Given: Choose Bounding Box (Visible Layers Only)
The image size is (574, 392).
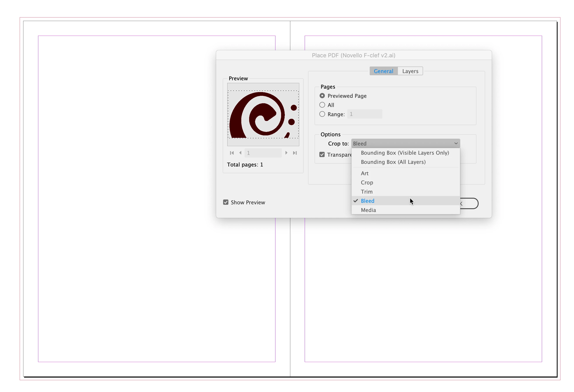Looking at the screenshot, I should pos(404,153).
